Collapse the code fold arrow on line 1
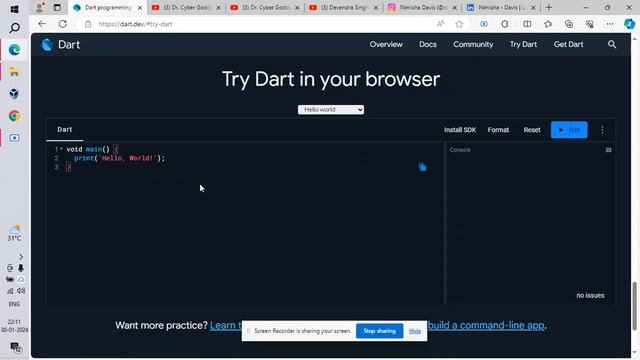Screen dimensions: 640x360 click(61, 149)
